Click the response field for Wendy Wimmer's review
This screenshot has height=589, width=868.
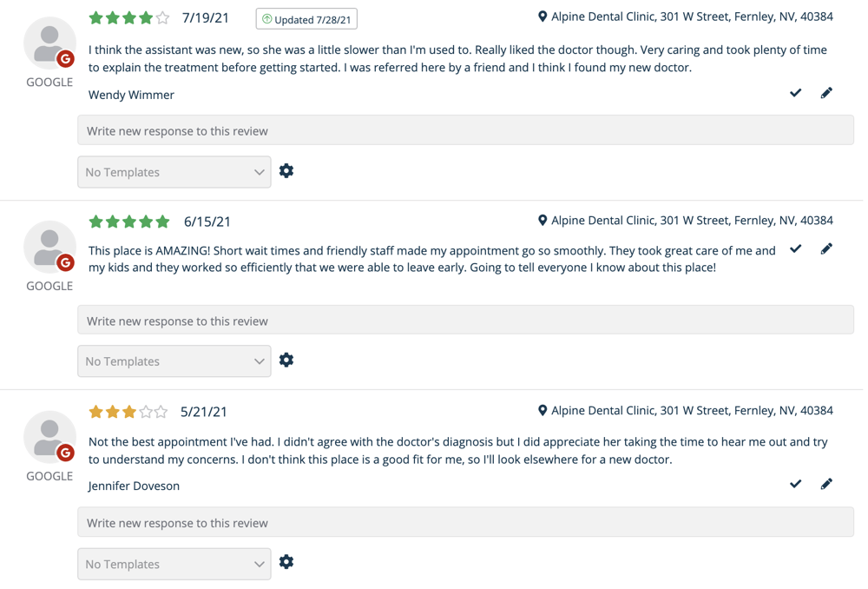(465, 131)
